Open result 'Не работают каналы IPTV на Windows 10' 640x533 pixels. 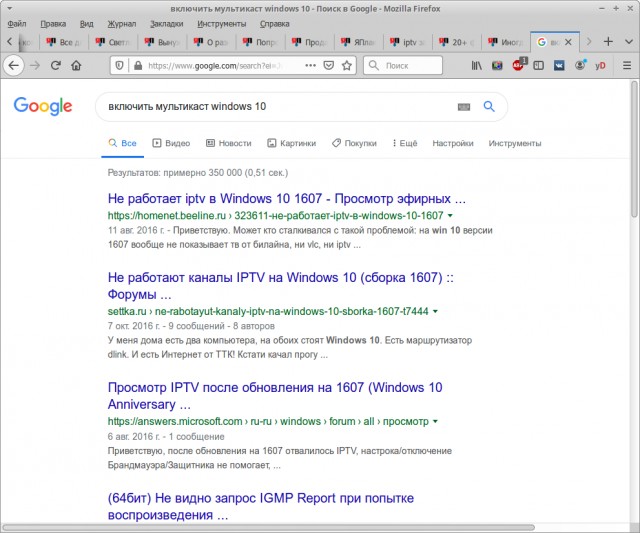coord(280,286)
